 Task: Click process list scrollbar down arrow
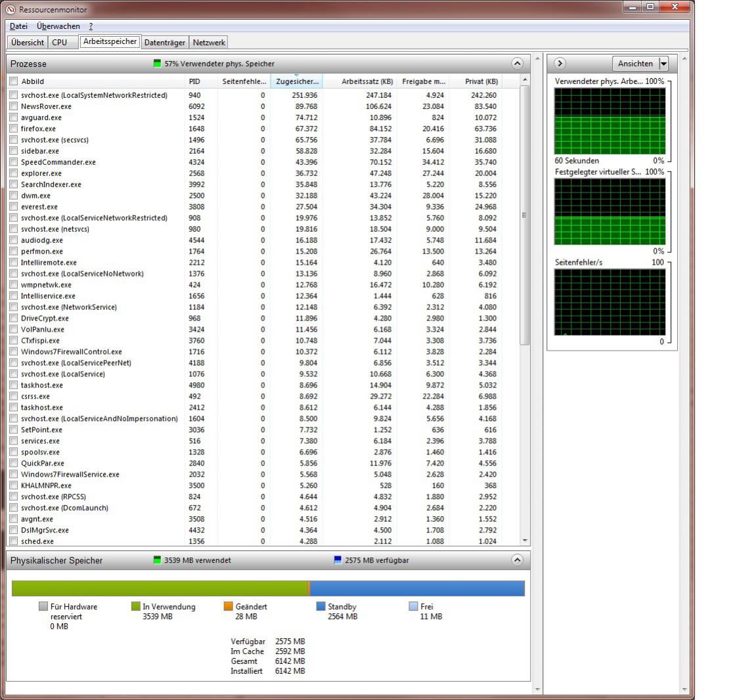point(525,541)
